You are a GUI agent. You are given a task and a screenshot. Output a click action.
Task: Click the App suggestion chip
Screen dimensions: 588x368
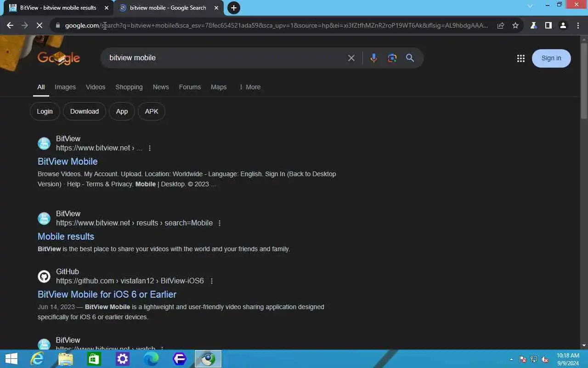point(122,111)
